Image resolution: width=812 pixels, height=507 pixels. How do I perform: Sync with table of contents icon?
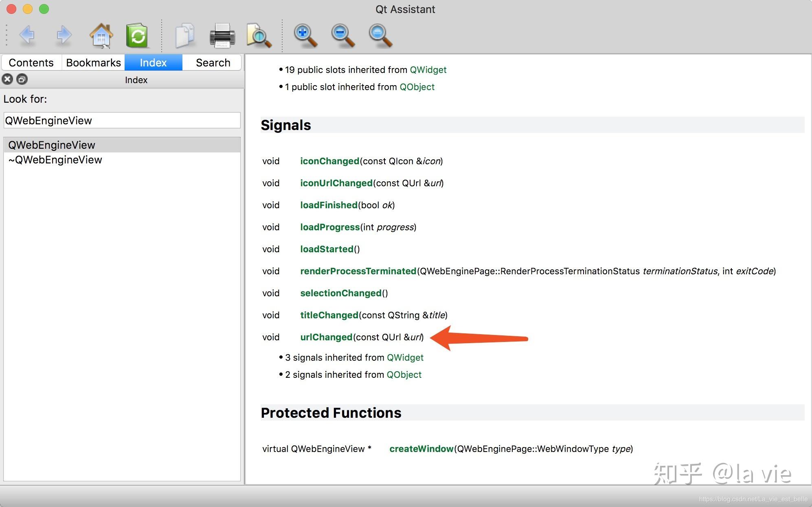[137, 36]
